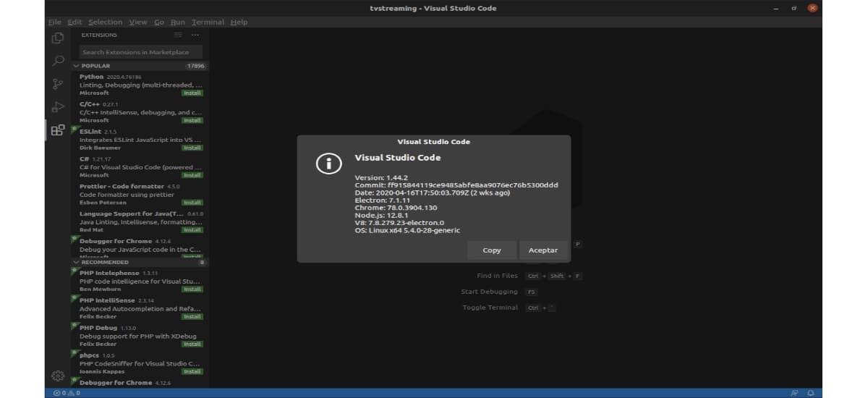Open the View menu
The image size is (868, 398).
tap(138, 22)
